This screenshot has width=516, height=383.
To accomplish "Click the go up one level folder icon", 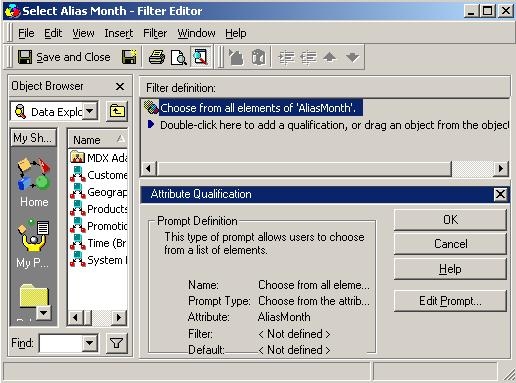I will 117,111.
